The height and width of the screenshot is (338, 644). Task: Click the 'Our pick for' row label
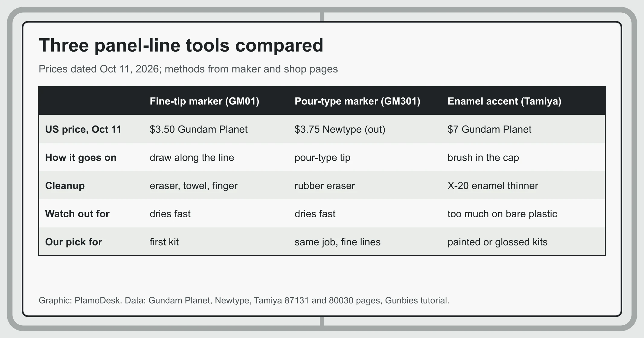[74, 242]
